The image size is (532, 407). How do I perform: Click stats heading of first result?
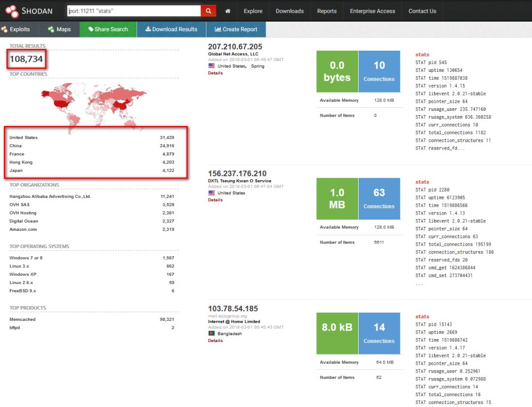pos(422,55)
